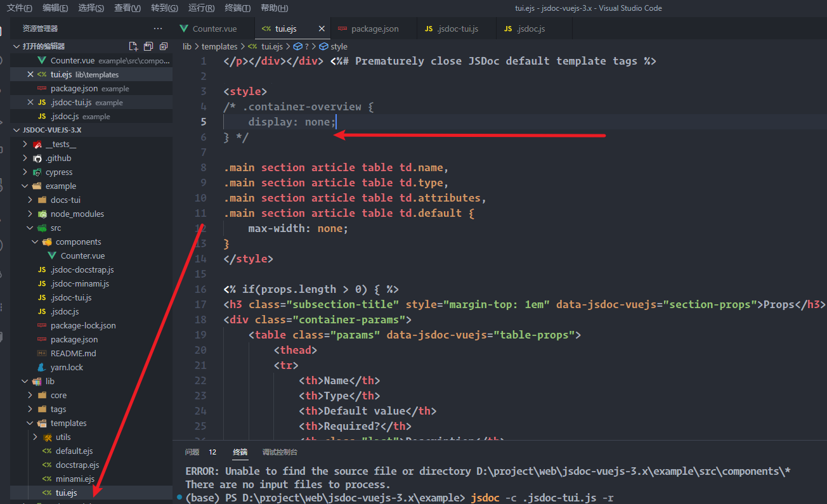Collapse the 打开的编辑器 section
This screenshot has height=504, width=827.
point(16,46)
